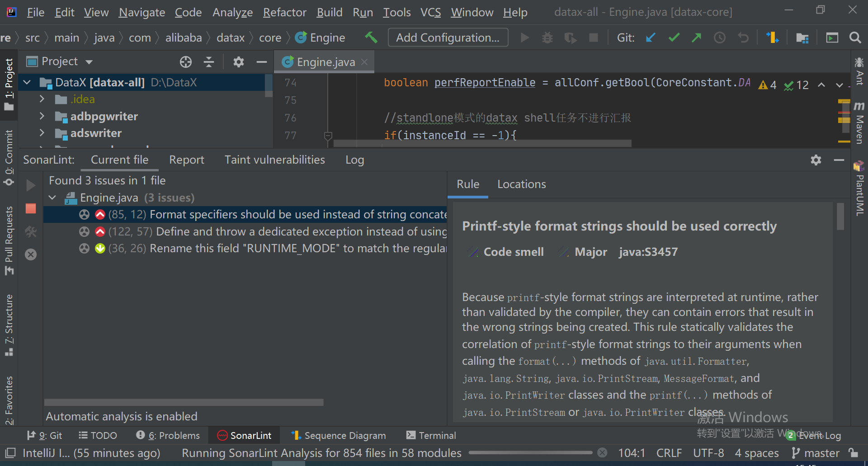Toggle the Terminal tool window
Image resolution: width=868 pixels, height=466 pixels.
click(430, 435)
